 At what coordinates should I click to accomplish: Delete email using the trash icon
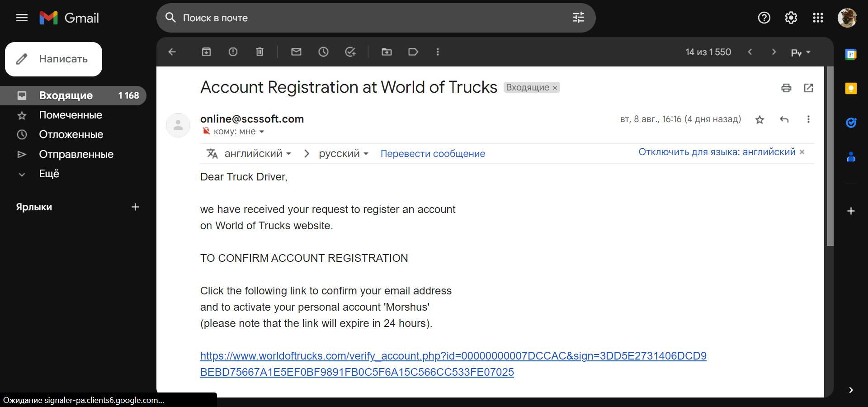tap(259, 52)
